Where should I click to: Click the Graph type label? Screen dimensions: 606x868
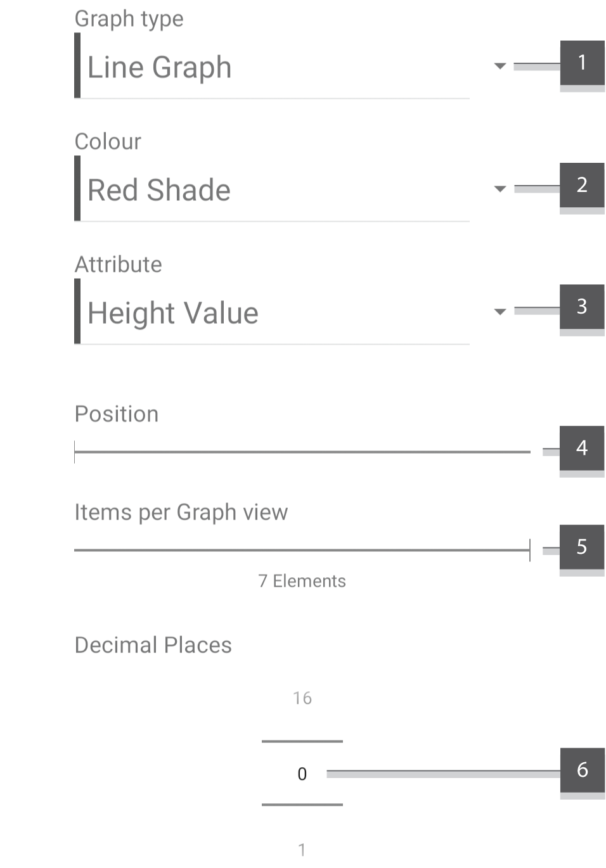click(129, 19)
